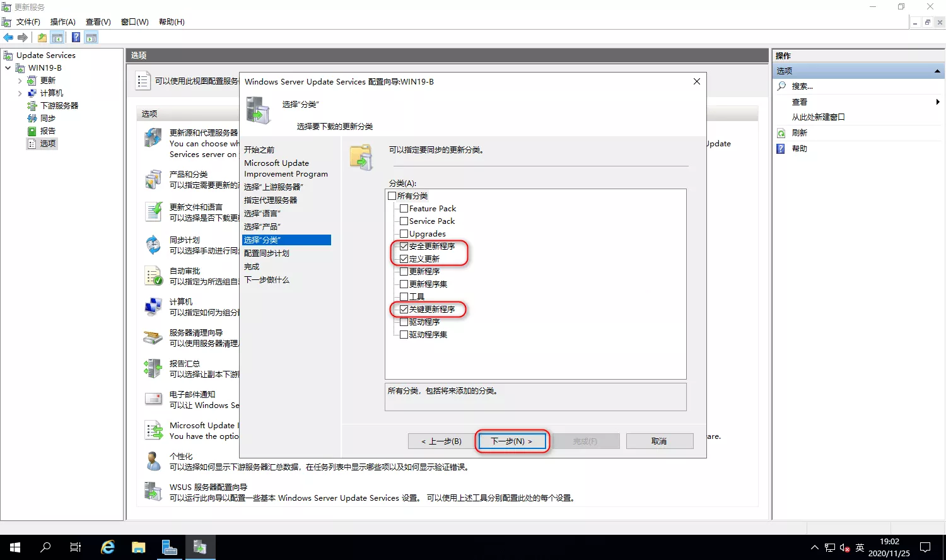946x560 pixels.
Task: Open the 操作(A) menu
Action: click(62, 22)
